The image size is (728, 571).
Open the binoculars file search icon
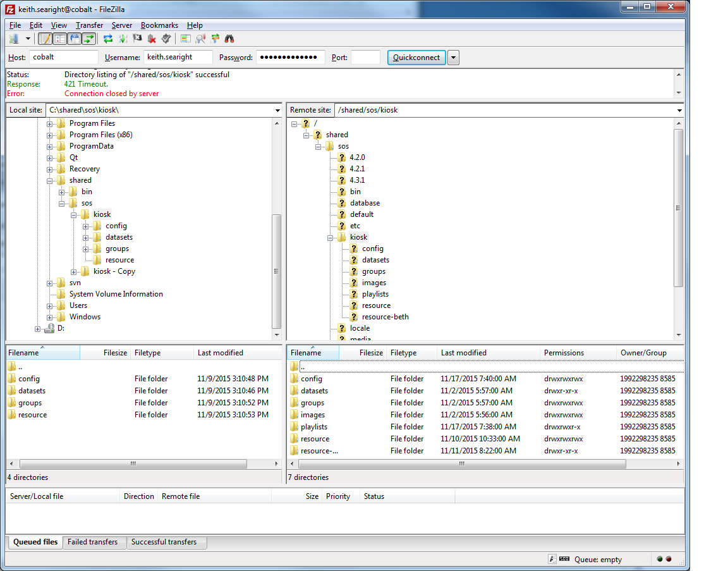pyautogui.click(x=229, y=39)
